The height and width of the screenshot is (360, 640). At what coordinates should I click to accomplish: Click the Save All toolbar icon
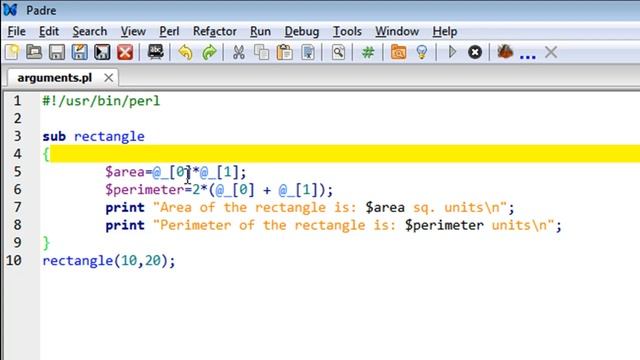(x=102, y=52)
